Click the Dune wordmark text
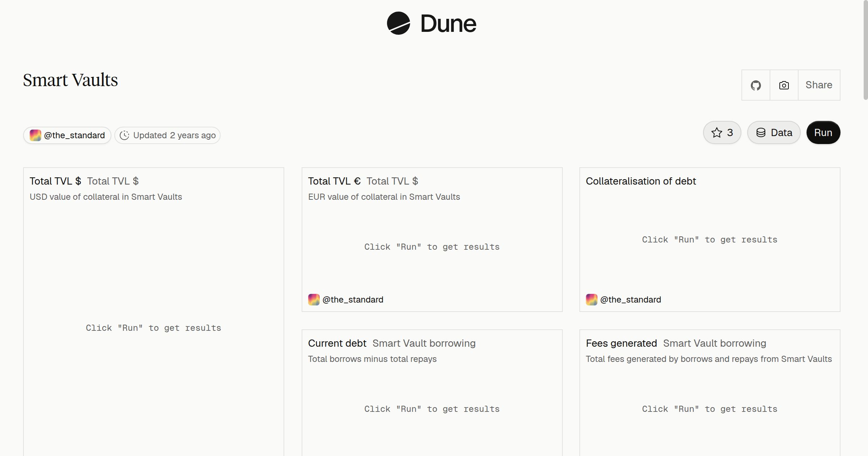The width and height of the screenshot is (868, 456). click(448, 24)
